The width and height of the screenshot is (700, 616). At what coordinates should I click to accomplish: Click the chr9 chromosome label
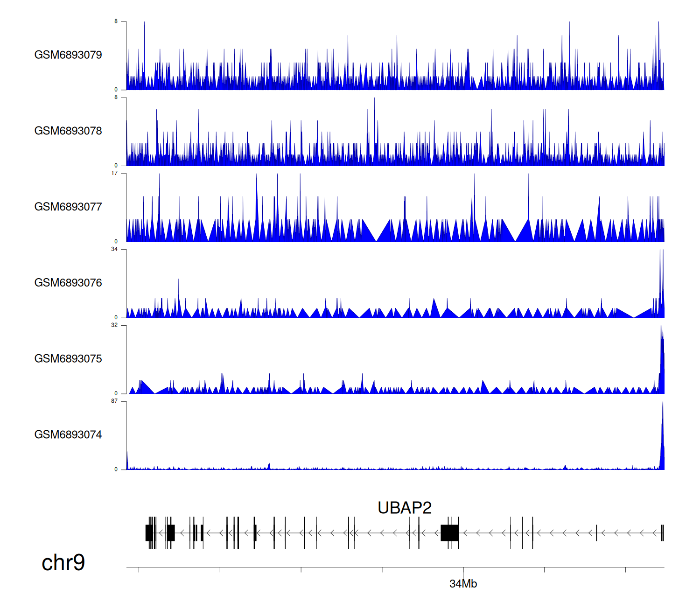tap(63, 563)
